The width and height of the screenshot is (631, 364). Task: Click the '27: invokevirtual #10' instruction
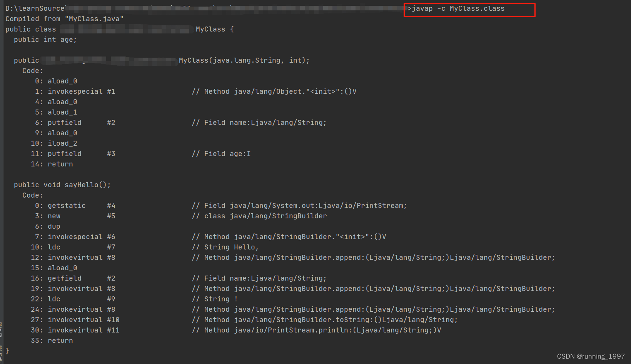point(75,320)
